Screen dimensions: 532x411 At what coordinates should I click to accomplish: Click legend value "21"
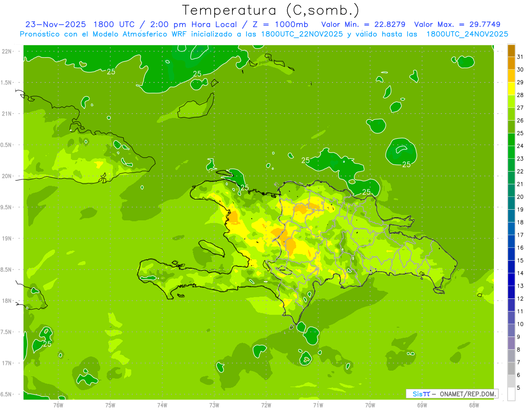tap(520, 184)
